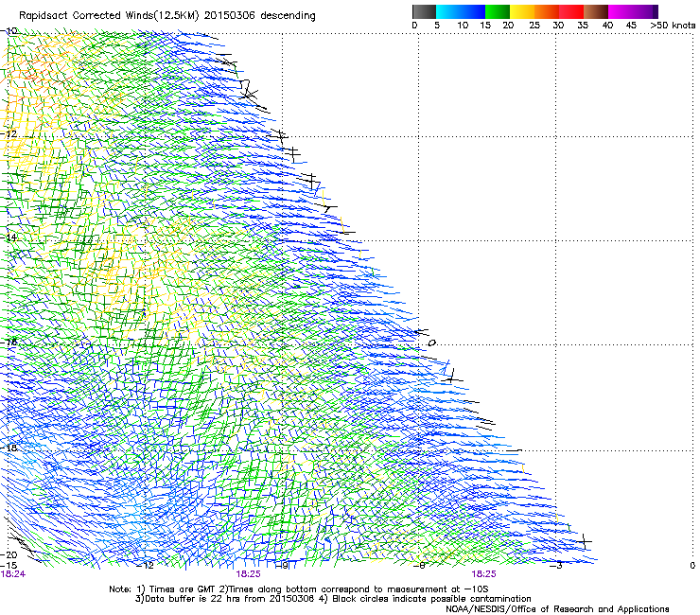Click the -18 latitude axis label
This screenshot has width=700, height=615.
coord(9,448)
